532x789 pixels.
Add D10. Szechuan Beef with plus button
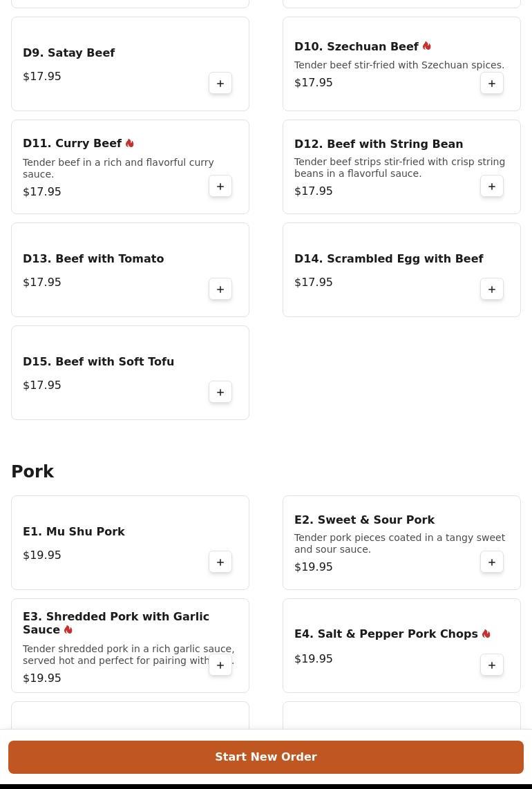click(x=492, y=84)
